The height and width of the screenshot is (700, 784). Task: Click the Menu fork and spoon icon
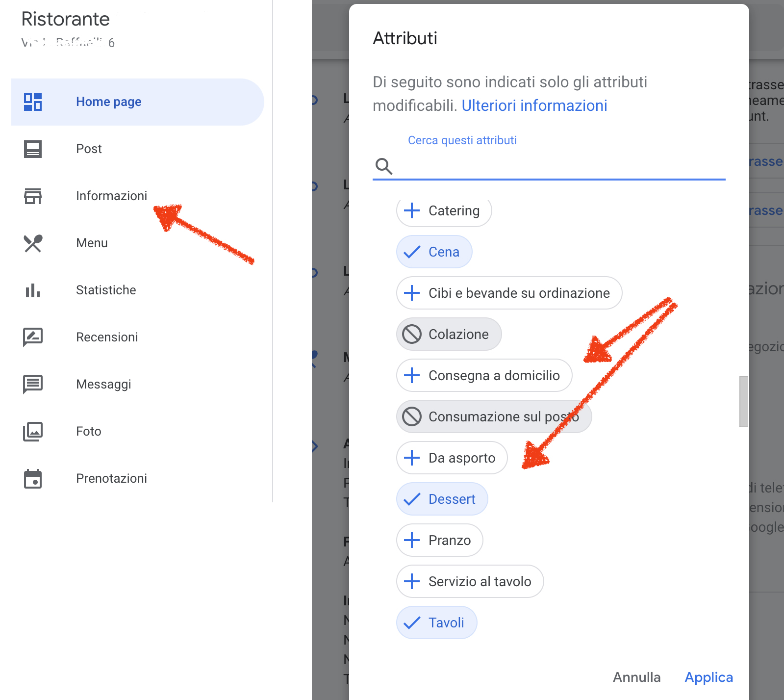(x=33, y=243)
